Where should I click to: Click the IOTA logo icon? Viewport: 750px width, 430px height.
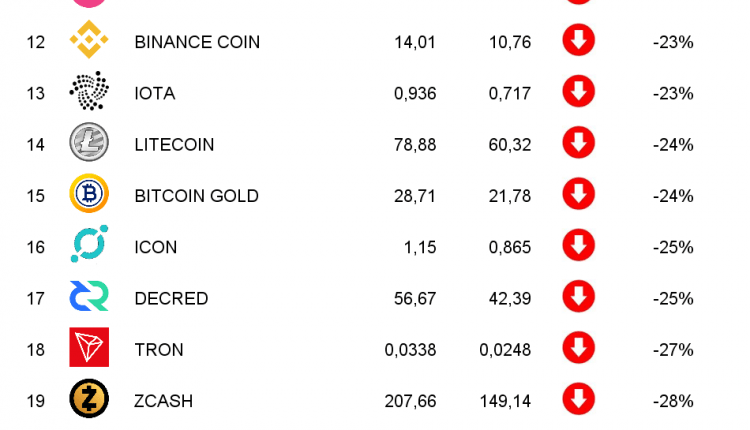[x=89, y=92]
